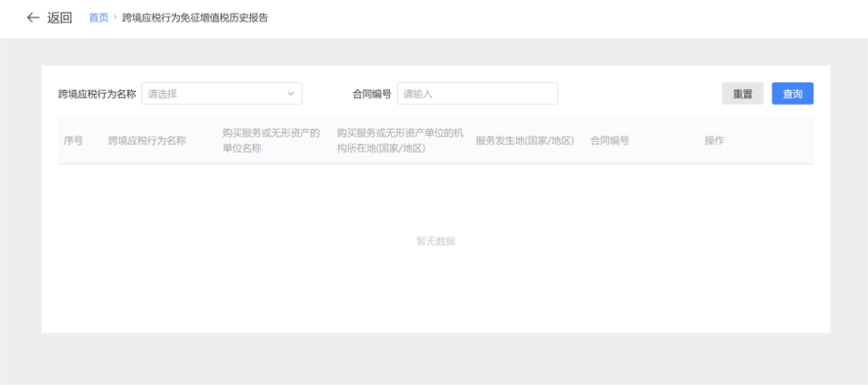Click the breadcrumb separator chevron after 首页
868x385 pixels.
(x=115, y=18)
